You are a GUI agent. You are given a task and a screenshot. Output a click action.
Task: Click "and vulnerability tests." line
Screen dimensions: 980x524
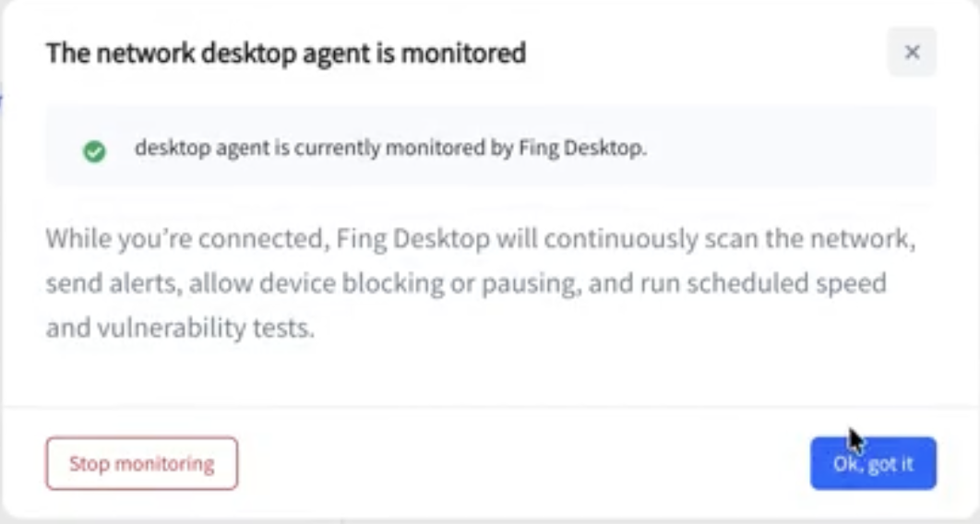(180, 327)
